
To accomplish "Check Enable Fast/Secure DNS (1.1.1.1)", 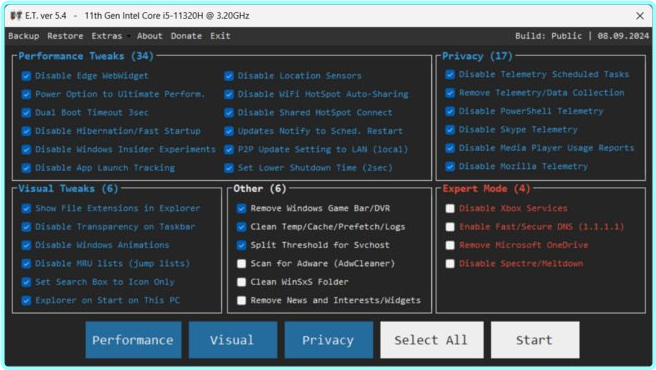I will pyautogui.click(x=450, y=227).
